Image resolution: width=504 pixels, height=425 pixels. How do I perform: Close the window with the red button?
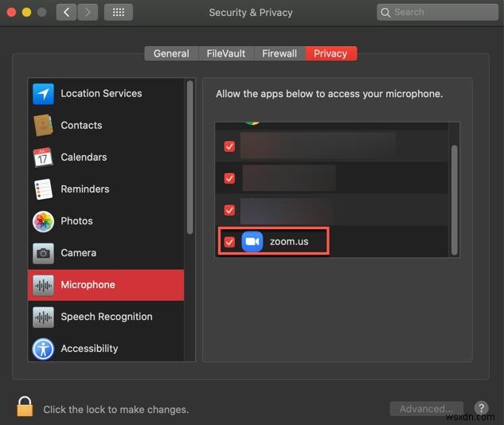tap(12, 13)
